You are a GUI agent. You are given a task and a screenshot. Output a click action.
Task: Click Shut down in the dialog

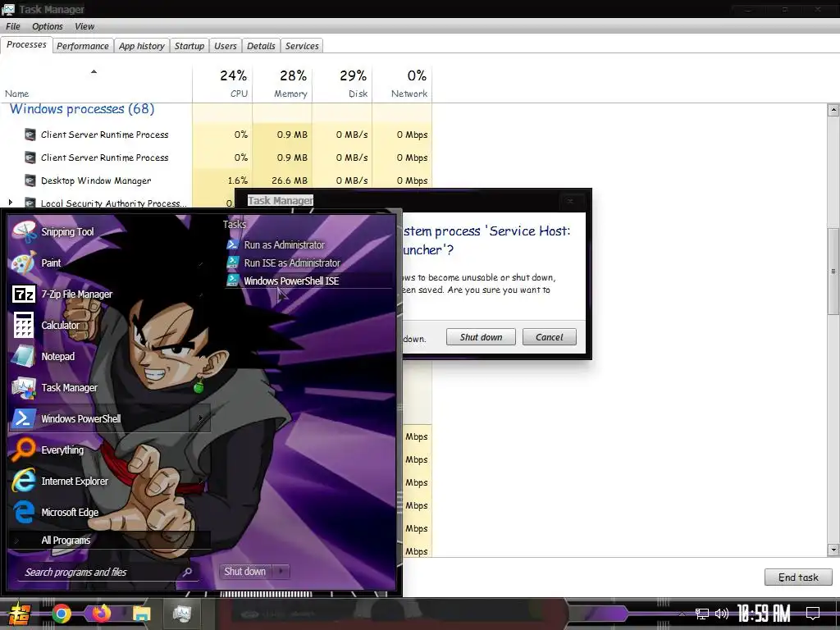(481, 337)
